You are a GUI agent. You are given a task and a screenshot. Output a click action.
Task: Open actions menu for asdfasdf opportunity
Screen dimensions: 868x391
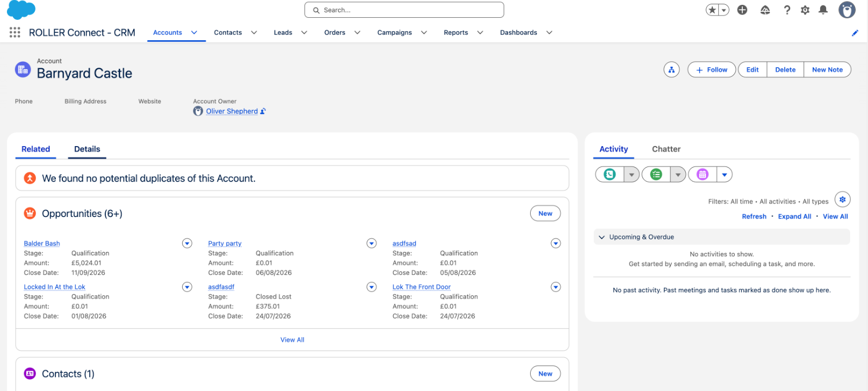[372, 287]
